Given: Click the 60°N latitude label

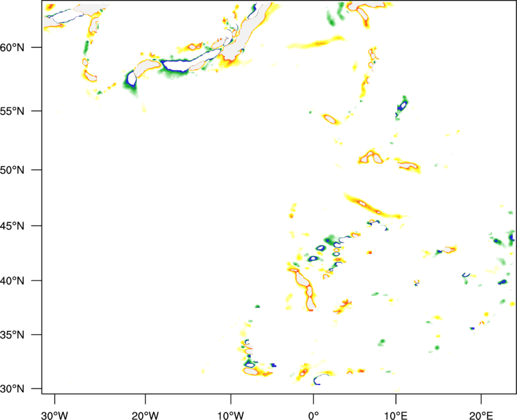Looking at the screenshot, I should click(x=12, y=48).
